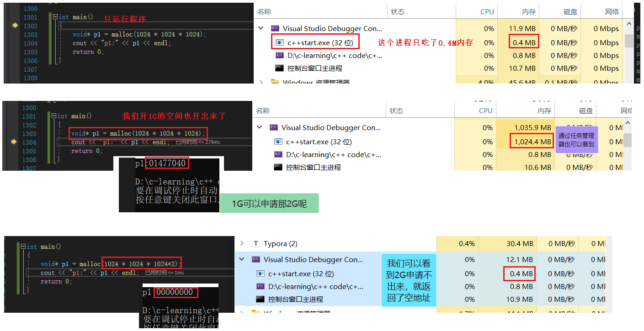Toggle the main() fold box above the malloc(1024*1024*1024*2) line

click(23, 247)
